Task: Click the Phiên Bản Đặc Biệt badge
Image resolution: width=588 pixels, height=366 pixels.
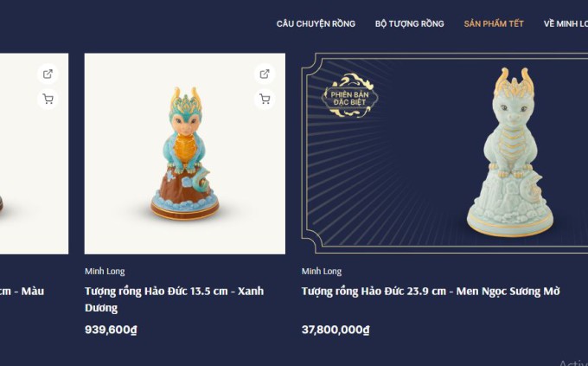Action: (x=349, y=95)
